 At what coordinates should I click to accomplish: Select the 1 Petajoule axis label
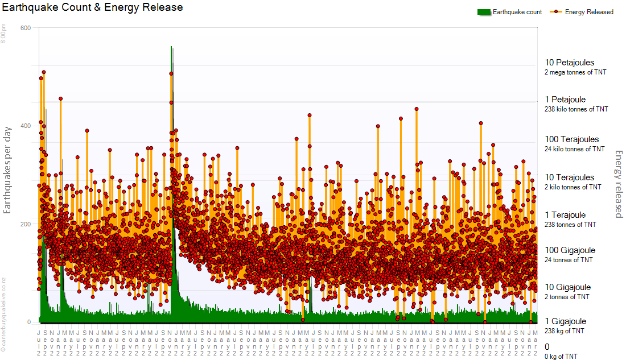(x=565, y=100)
